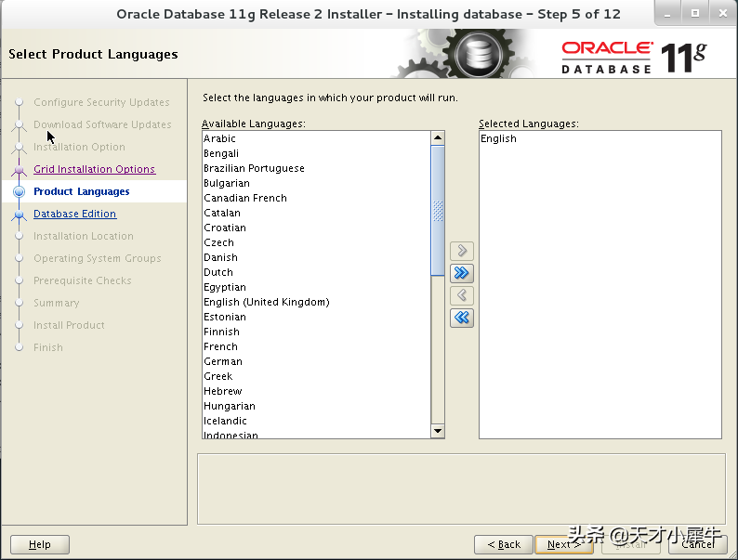Select Hebrew language entry
Screen dimensions: 738x560
(316, 391)
